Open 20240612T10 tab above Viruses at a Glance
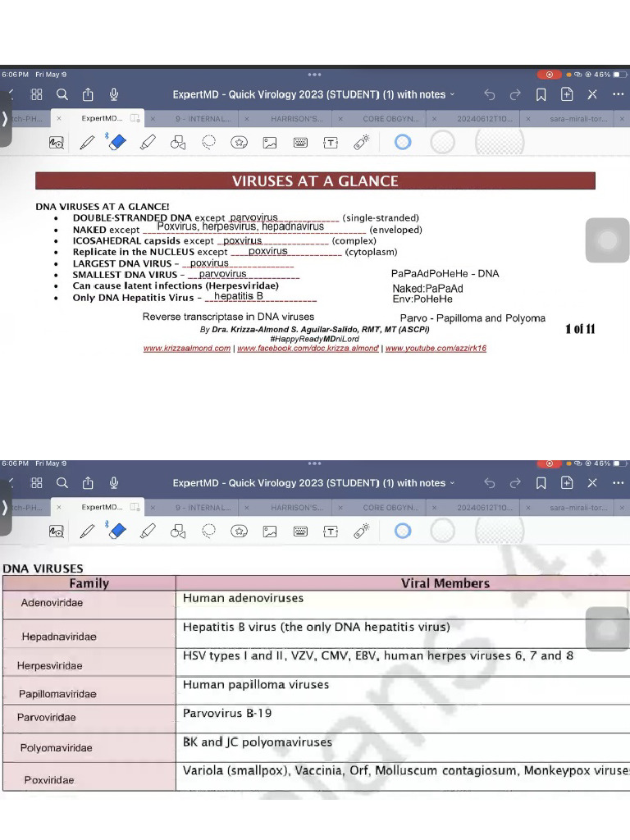Viewport: 630px width, 840px height. coord(485,119)
